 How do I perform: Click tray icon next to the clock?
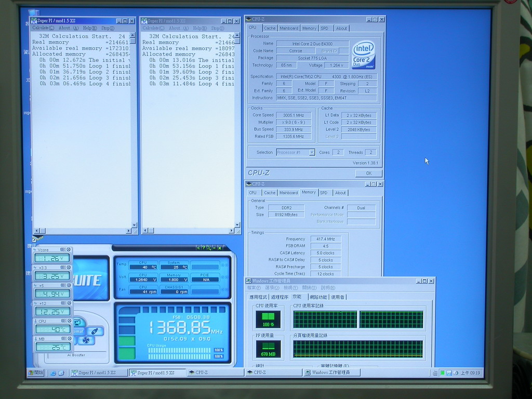(455, 373)
